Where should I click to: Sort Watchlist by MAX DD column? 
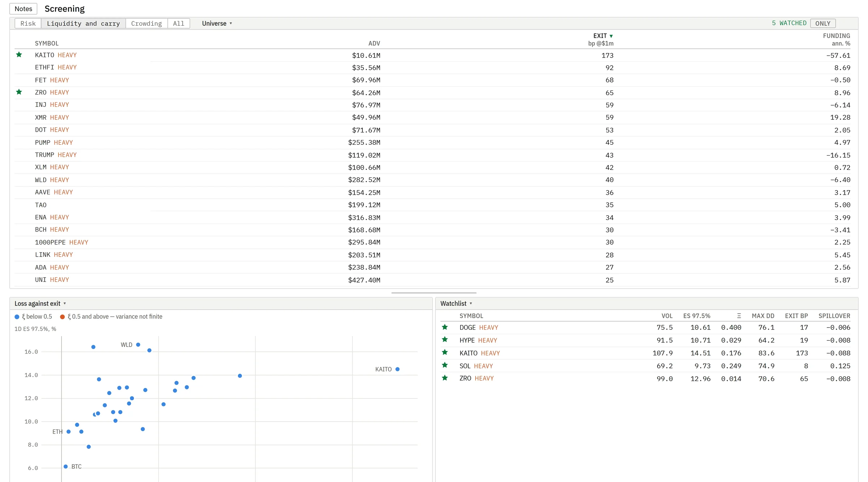(763, 316)
